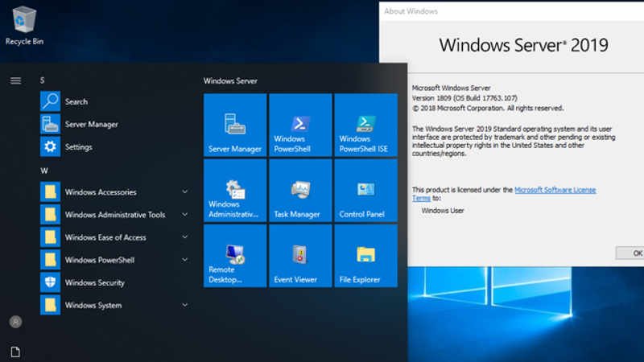Open the Documents icon in Start sidebar
This screenshot has width=644, height=362.
pyautogui.click(x=15, y=352)
